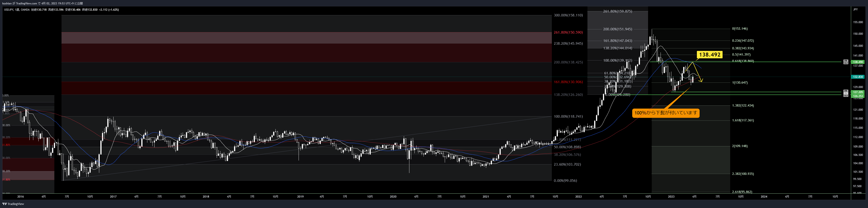Click the 1(130.647) retracement label
The width and height of the screenshot is (868, 208).
coord(740,82)
